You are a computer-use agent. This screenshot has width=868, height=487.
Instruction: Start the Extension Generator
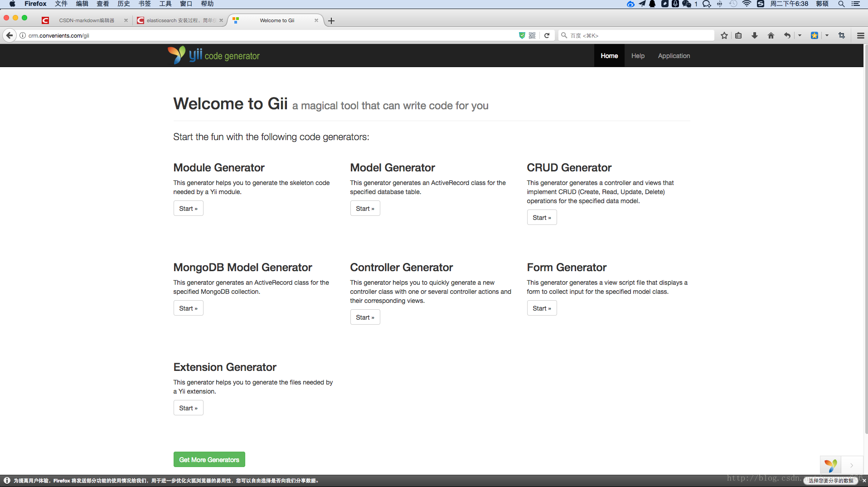(188, 408)
